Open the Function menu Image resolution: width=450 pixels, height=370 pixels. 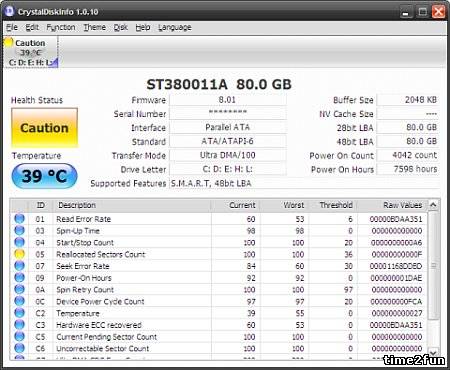pyautogui.click(x=61, y=27)
